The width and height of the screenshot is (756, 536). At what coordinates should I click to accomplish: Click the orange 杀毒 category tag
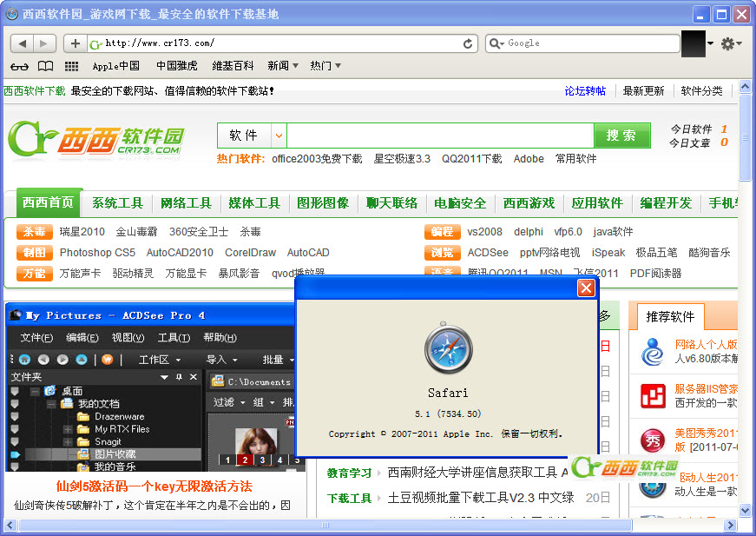pos(34,232)
